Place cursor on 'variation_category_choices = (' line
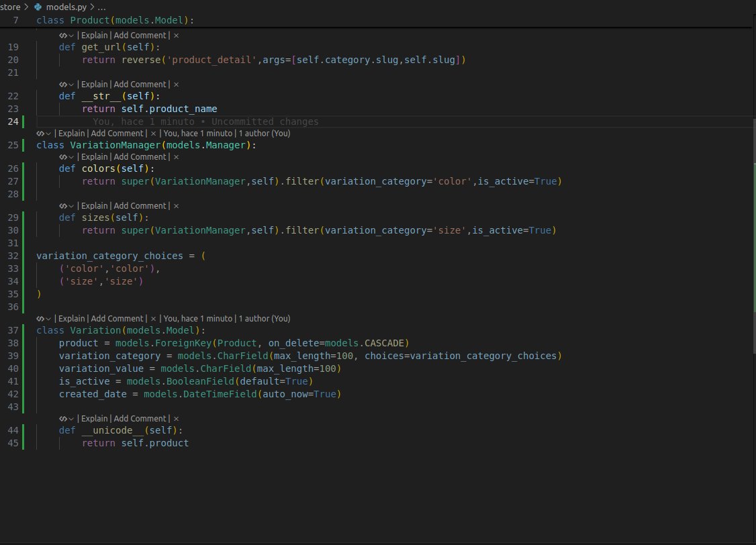This screenshot has height=545, width=756. pos(121,256)
